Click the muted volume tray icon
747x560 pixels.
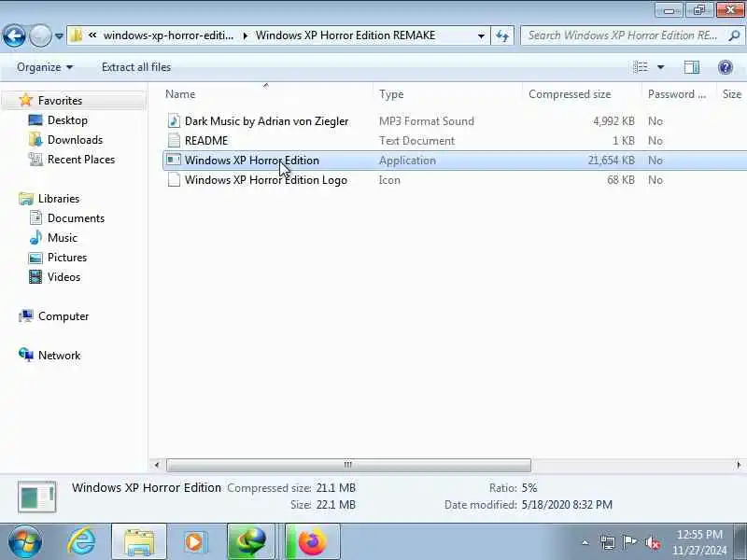click(x=652, y=543)
